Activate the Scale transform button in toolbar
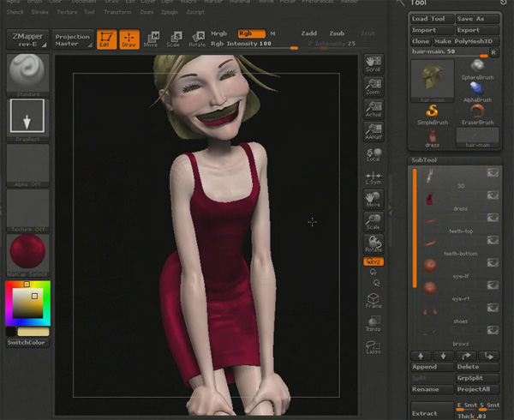 pos(174,39)
